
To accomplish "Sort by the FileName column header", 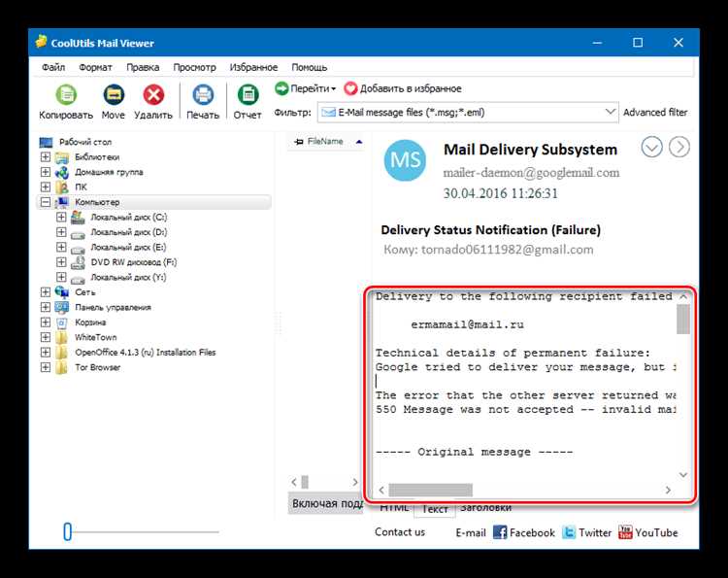I will click(325, 141).
